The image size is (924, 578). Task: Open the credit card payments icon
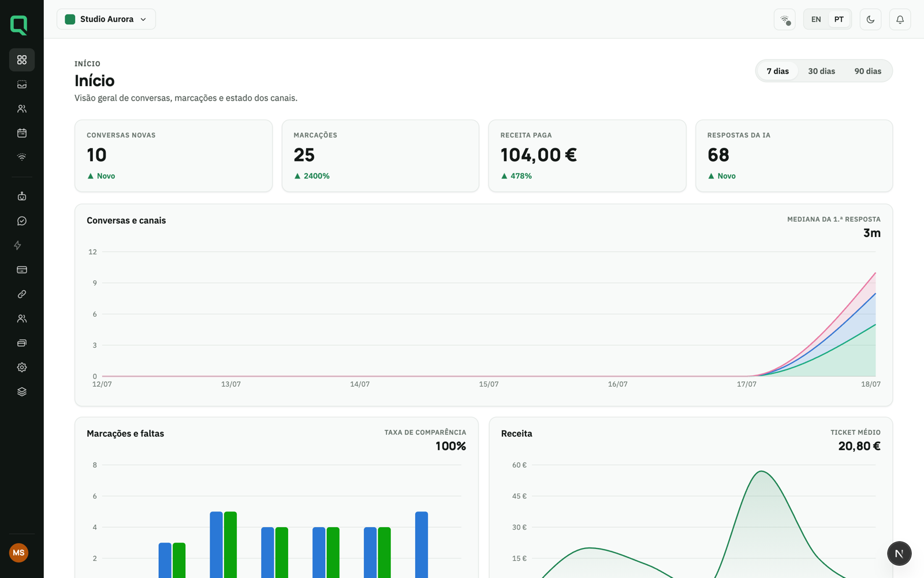[x=22, y=270]
